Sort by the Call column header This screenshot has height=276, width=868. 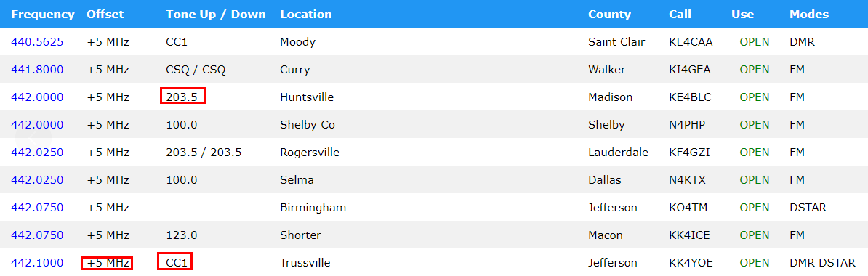click(x=679, y=15)
